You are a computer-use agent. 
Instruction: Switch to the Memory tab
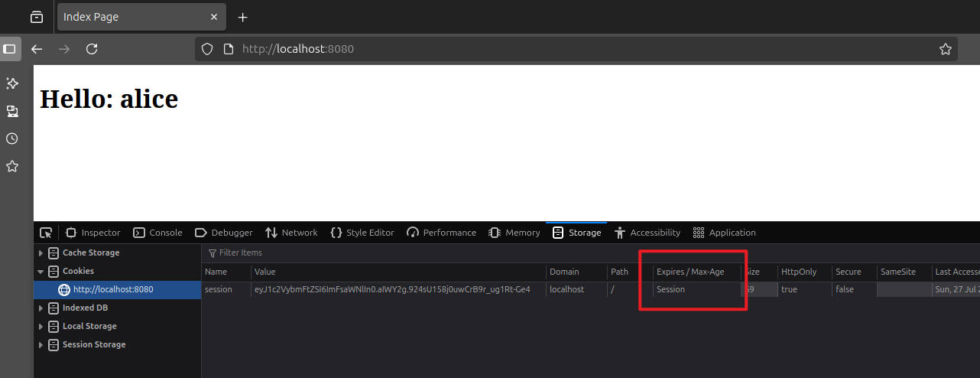[514, 233]
